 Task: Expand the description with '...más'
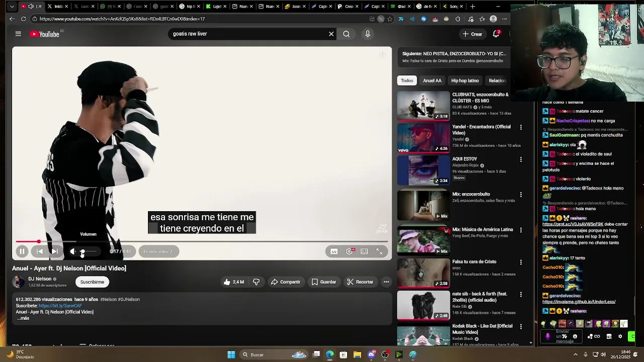23,318
